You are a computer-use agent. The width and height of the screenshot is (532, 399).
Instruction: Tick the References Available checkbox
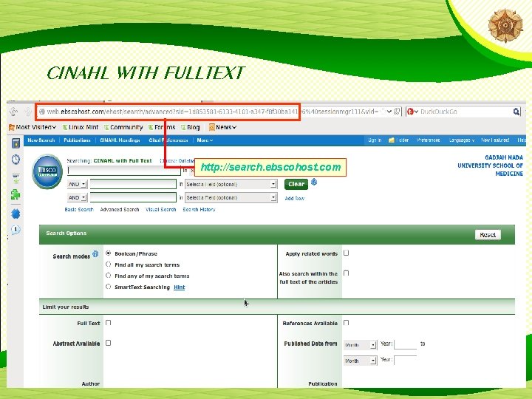(x=346, y=323)
